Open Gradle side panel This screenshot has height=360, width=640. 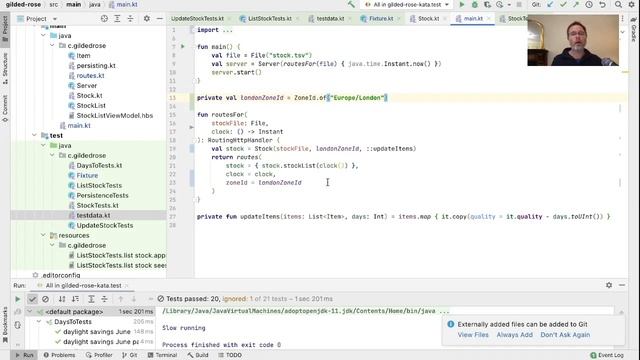coord(634,30)
